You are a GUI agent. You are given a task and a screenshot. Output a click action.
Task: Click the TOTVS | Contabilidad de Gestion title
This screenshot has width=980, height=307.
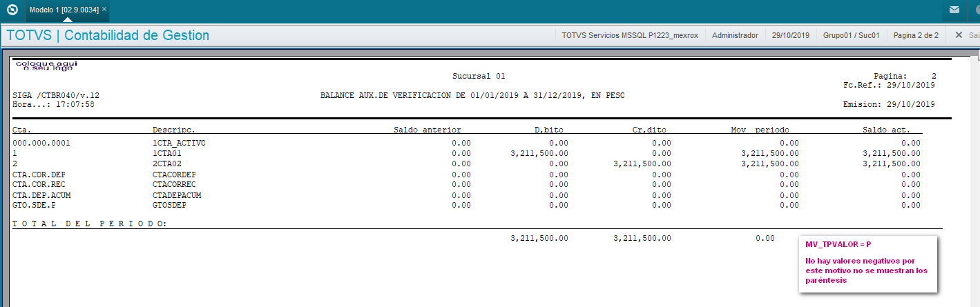[108, 35]
